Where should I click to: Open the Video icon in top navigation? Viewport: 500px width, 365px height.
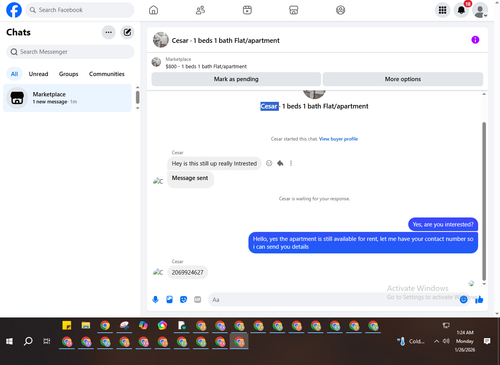coord(247,10)
